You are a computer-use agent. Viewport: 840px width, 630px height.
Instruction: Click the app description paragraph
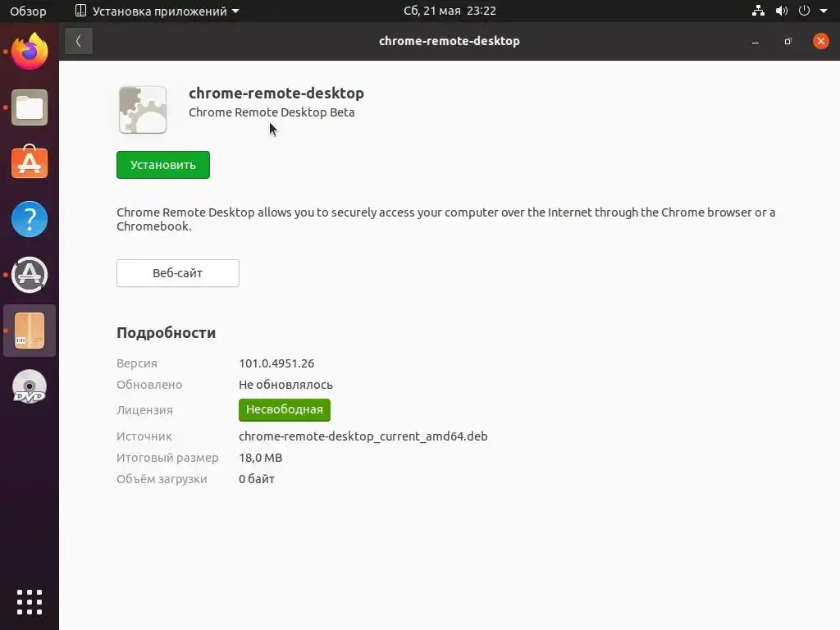446,219
